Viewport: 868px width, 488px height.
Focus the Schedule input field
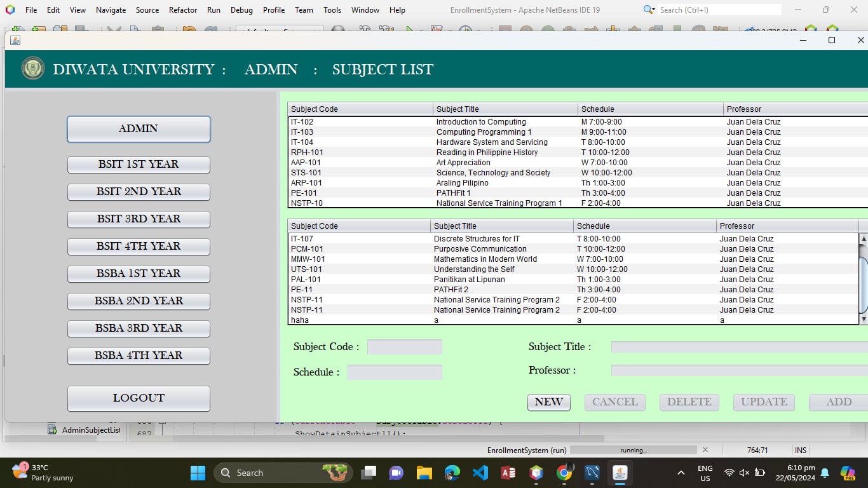tap(395, 372)
